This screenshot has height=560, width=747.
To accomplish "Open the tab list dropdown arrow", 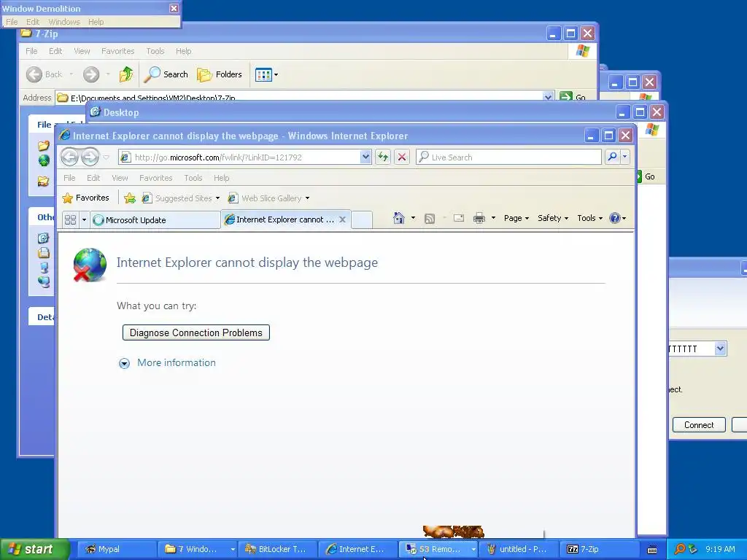I will click(84, 219).
